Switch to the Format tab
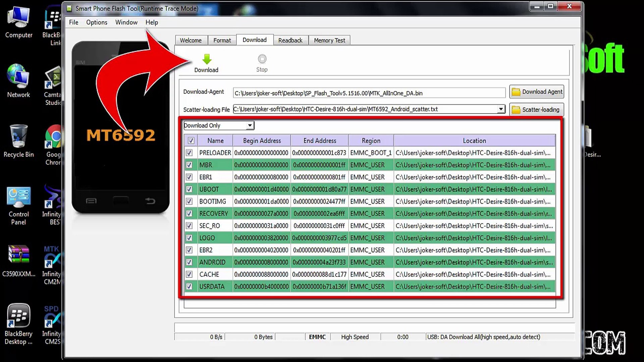The image size is (644, 362). (222, 40)
